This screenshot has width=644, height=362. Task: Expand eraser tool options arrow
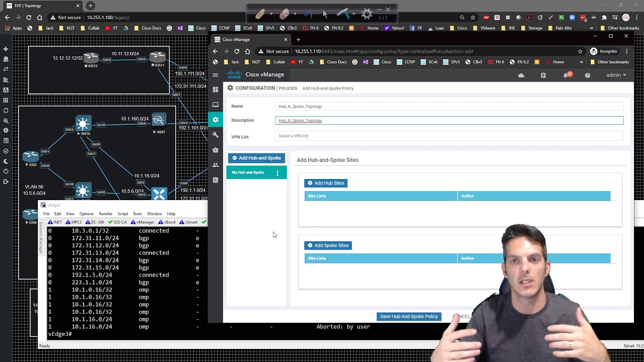click(295, 15)
